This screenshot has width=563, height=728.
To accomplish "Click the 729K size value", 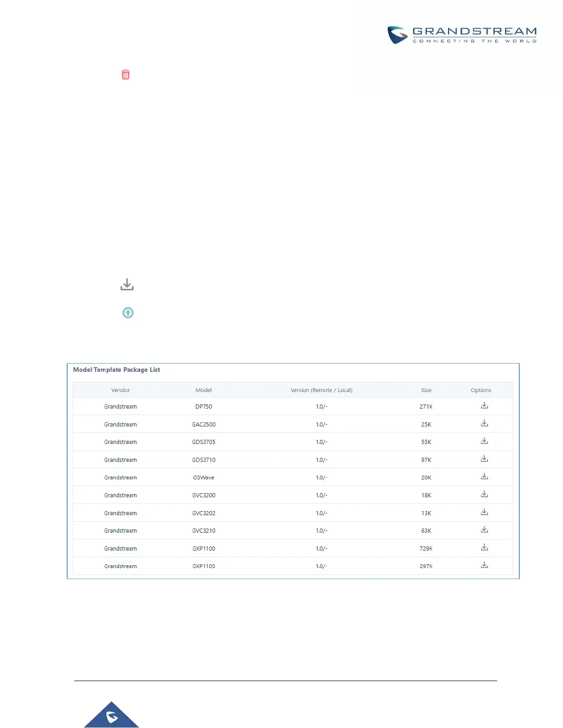I will [x=426, y=549].
